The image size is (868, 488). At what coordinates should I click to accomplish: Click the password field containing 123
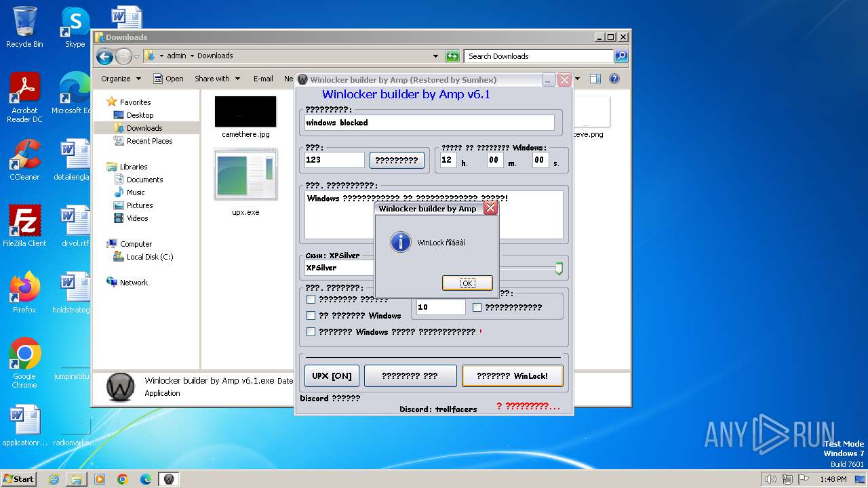[x=334, y=160]
